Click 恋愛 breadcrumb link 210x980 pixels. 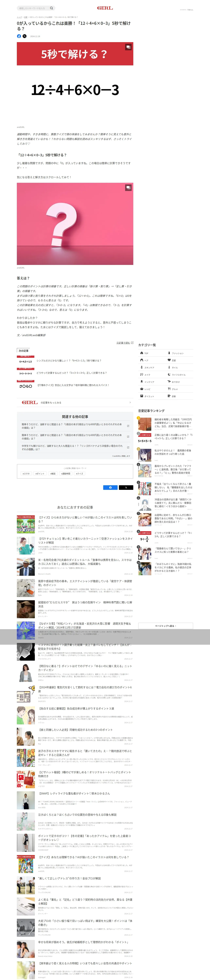[26, 17]
